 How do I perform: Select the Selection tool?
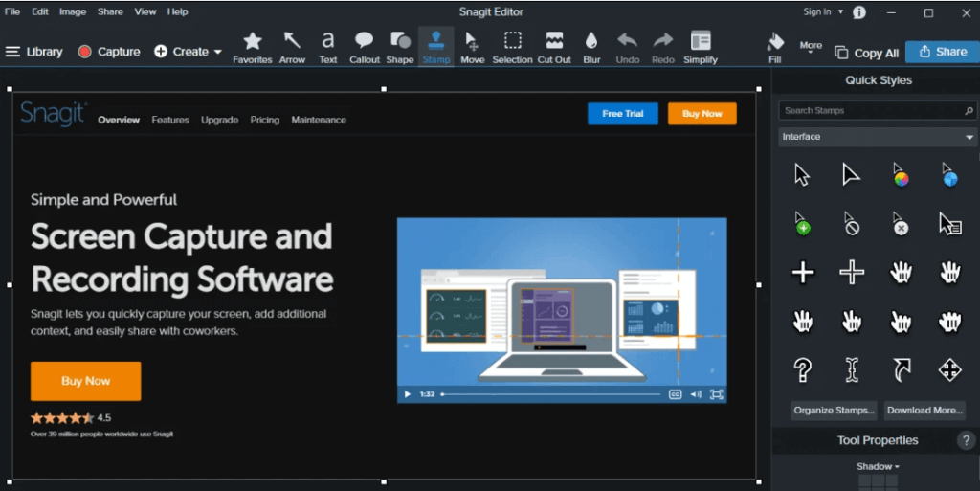(x=513, y=48)
